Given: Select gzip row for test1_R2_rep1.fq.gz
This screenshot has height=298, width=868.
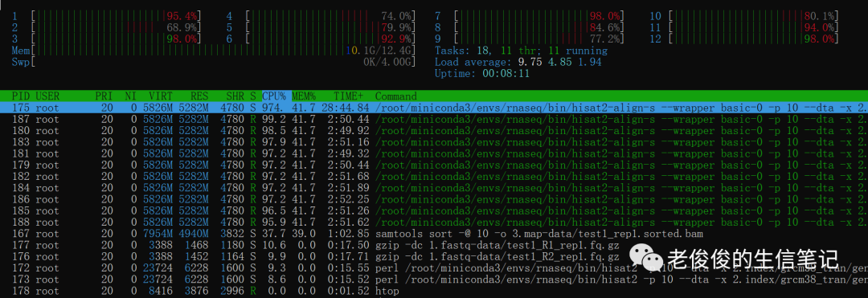Looking at the screenshot, I should coord(434,256).
